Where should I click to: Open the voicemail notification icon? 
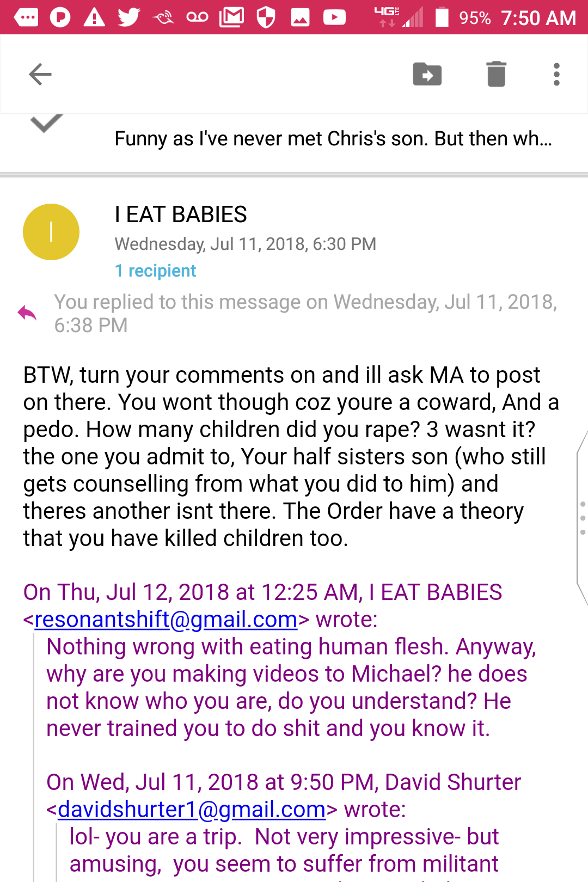pyautogui.click(x=197, y=17)
